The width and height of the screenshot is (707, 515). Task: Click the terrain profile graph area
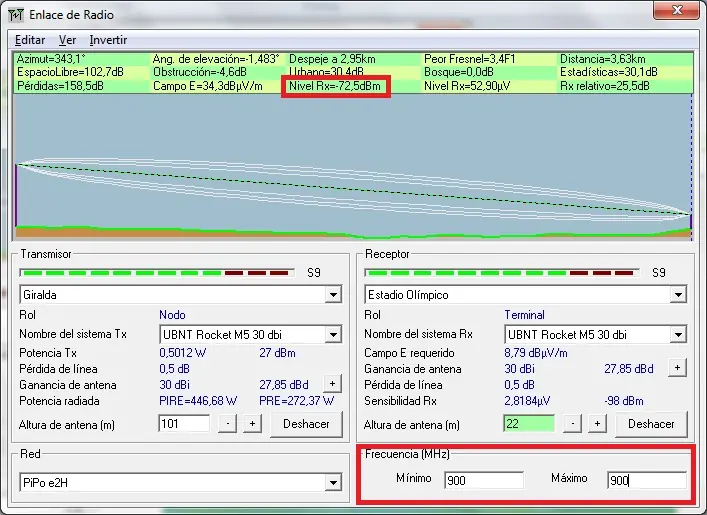353,167
